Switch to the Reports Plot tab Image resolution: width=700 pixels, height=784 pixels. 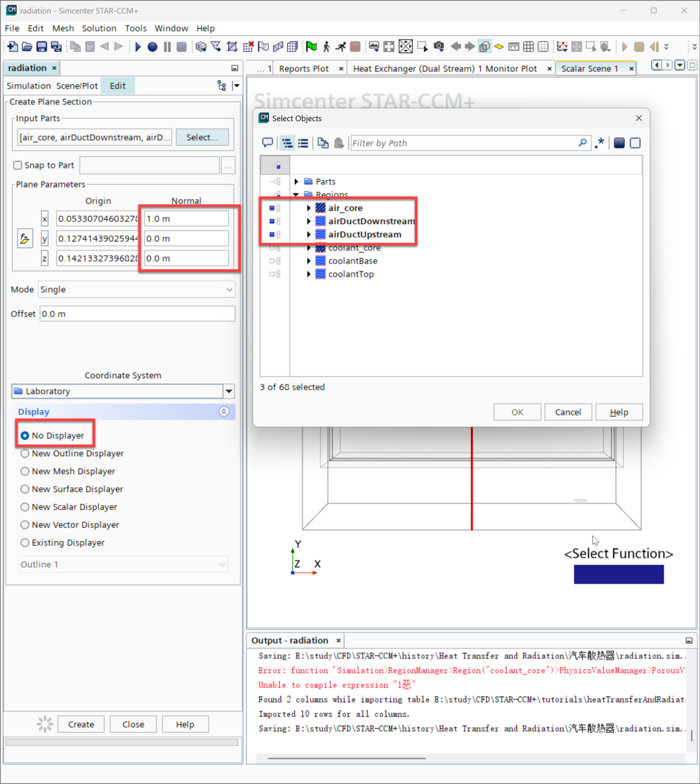click(303, 69)
